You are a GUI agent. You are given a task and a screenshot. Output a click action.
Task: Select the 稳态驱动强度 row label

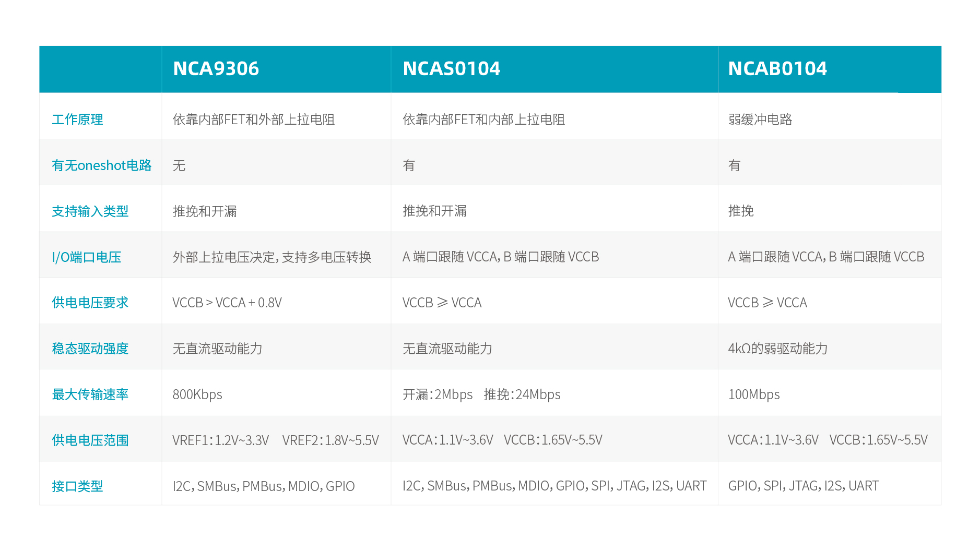point(91,348)
